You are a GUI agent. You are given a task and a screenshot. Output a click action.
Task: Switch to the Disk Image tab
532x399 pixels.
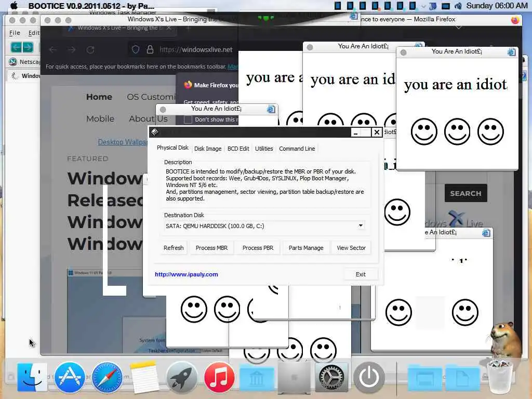[x=208, y=149]
